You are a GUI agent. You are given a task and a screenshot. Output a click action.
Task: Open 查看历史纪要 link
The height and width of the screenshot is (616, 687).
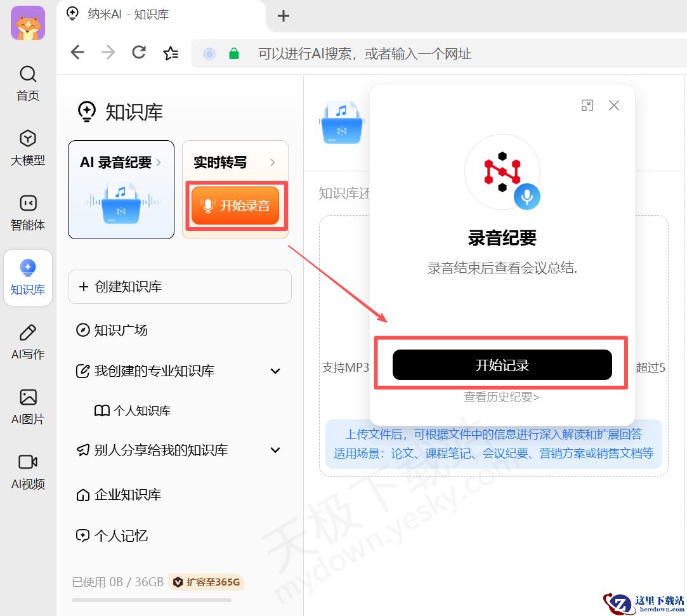(x=501, y=396)
